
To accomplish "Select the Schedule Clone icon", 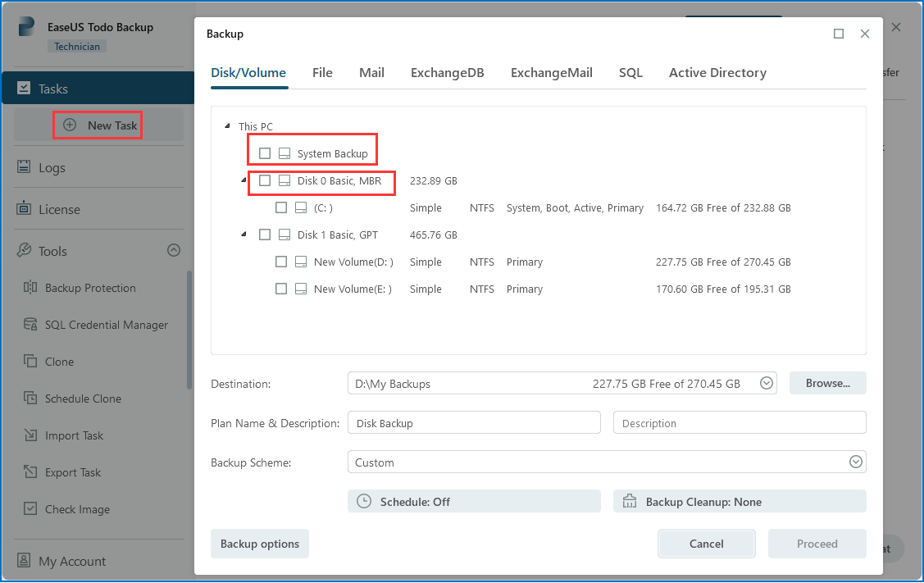I will coord(30,399).
